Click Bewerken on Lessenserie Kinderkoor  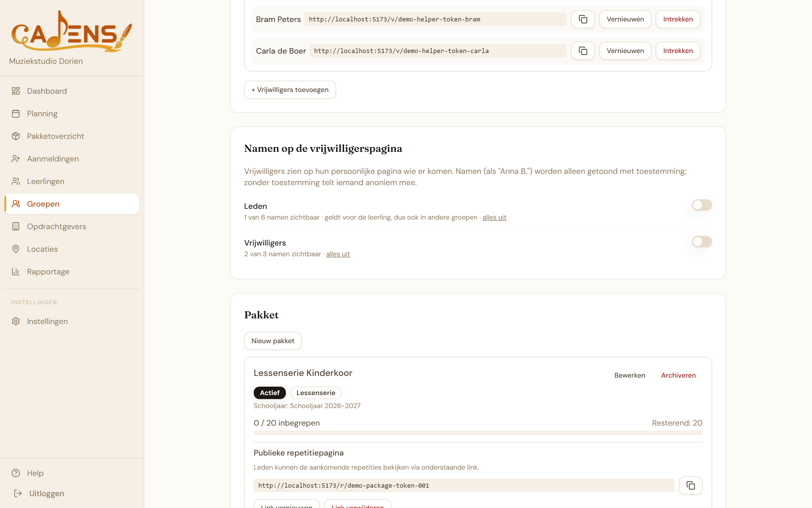click(x=630, y=375)
